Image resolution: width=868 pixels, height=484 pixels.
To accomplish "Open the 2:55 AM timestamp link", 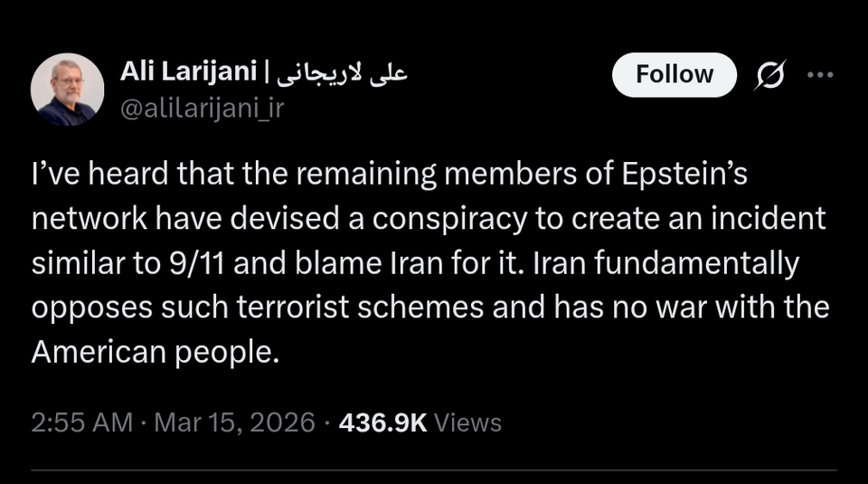I will (81, 422).
